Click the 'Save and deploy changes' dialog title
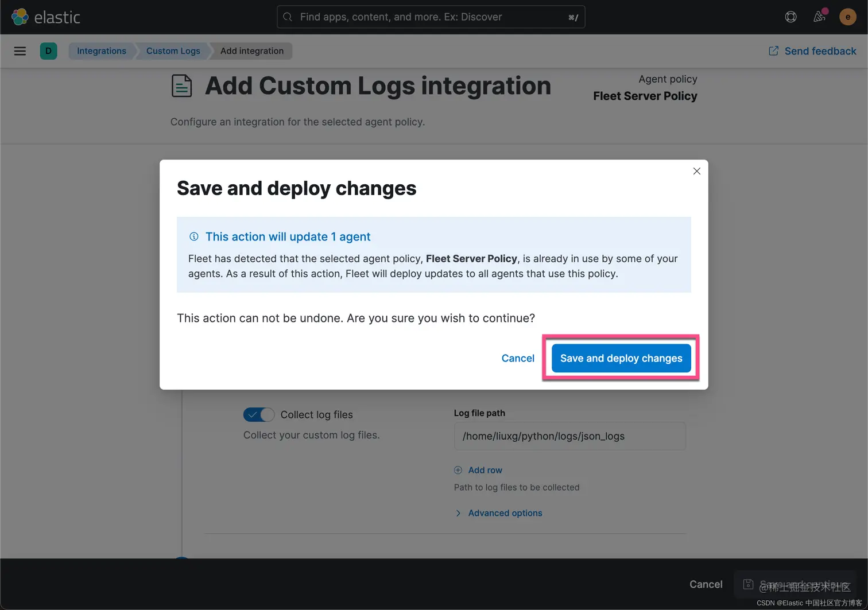Screen dimensions: 868x610 296,188
